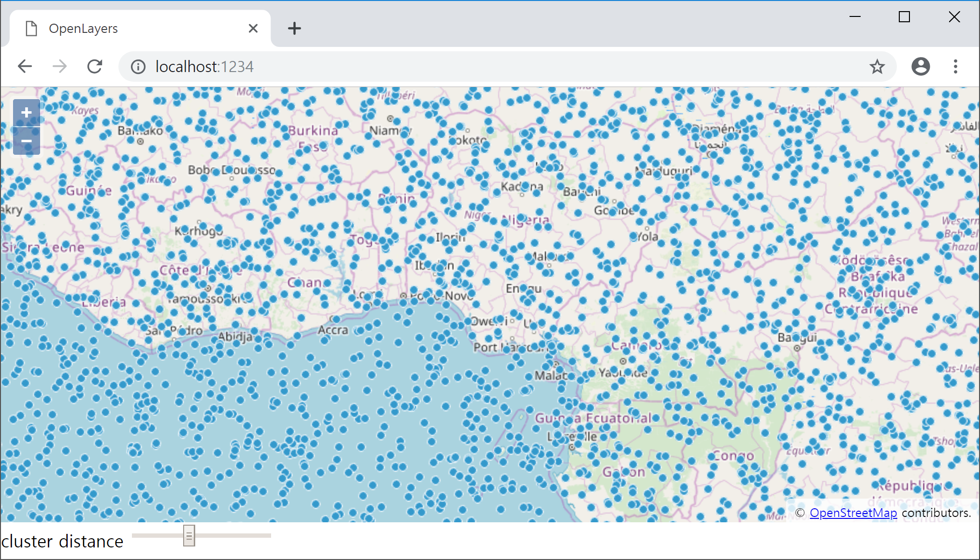The height and width of the screenshot is (560, 980).
Task: Open Chrome three-dot menu
Action: (x=955, y=66)
